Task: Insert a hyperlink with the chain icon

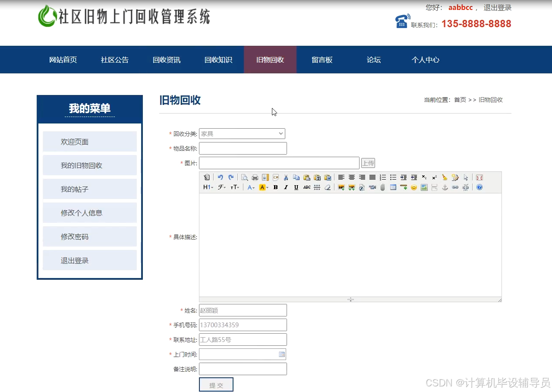Action: click(x=455, y=187)
